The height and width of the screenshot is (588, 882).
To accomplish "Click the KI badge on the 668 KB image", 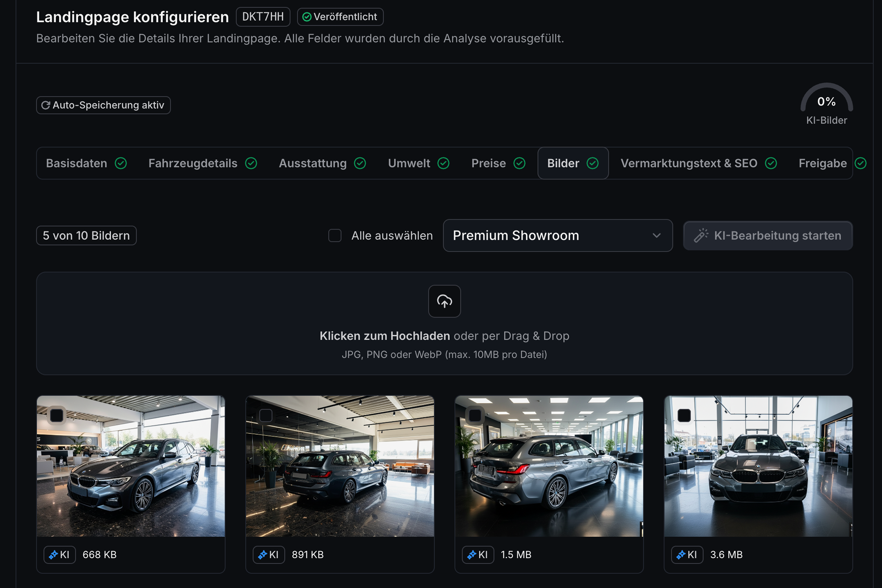I will [x=60, y=555].
